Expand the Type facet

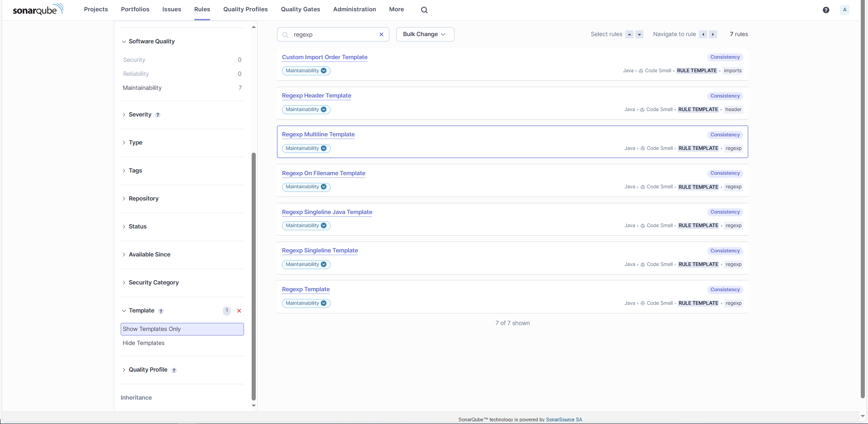point(132,143)
